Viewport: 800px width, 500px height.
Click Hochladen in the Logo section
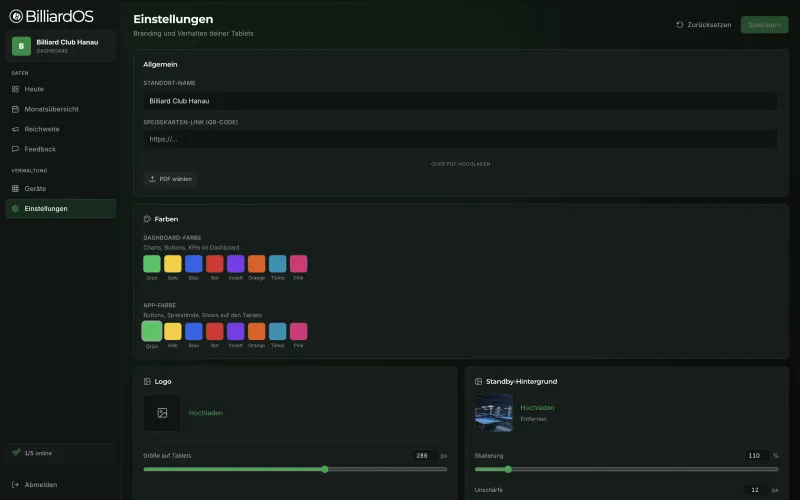tap(206, 413)
